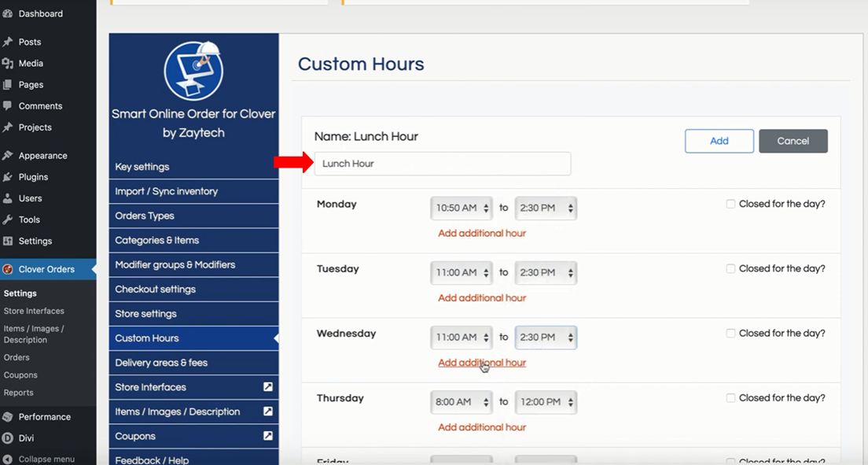Click Wednesday's Add additional hour link
868x465 pixels.
[x=482, y=363]
